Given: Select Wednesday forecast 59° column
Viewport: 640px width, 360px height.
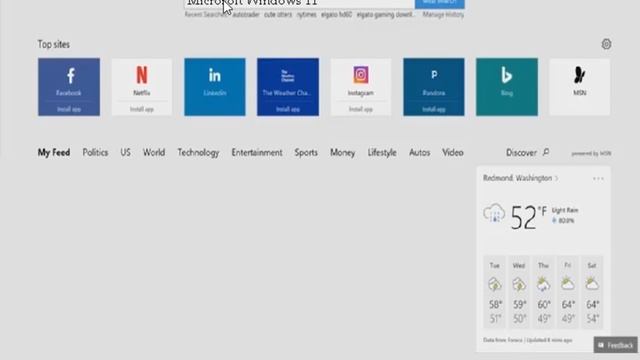Looking at the screenshot, I should 519,292.
